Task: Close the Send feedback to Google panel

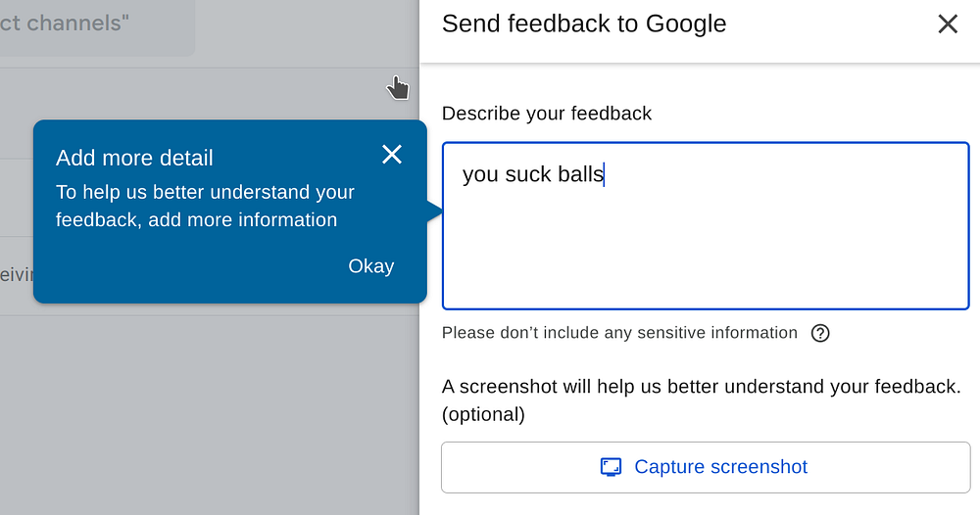Action: coord(947,24)
